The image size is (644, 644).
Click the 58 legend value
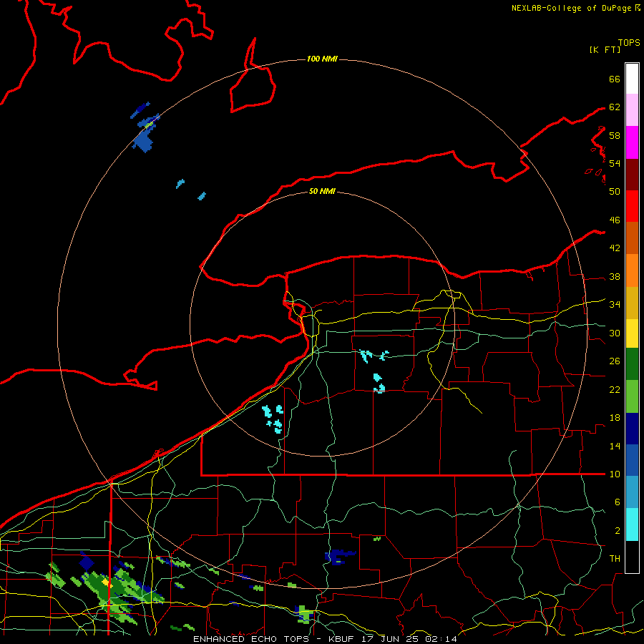pos(615,135)
